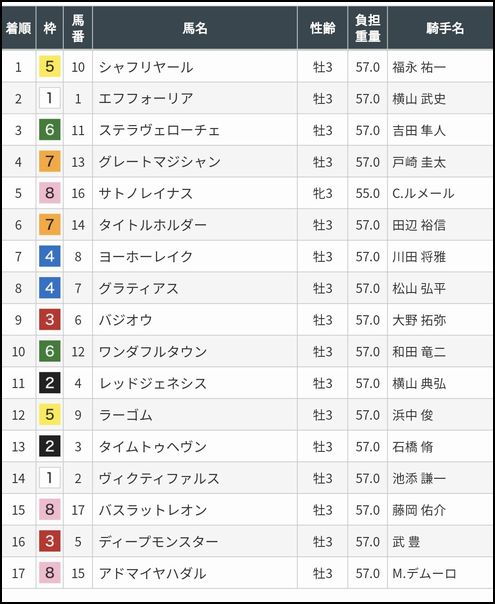Click the yellow frame 5 badge for シャフリヤール

click(50, 67)
